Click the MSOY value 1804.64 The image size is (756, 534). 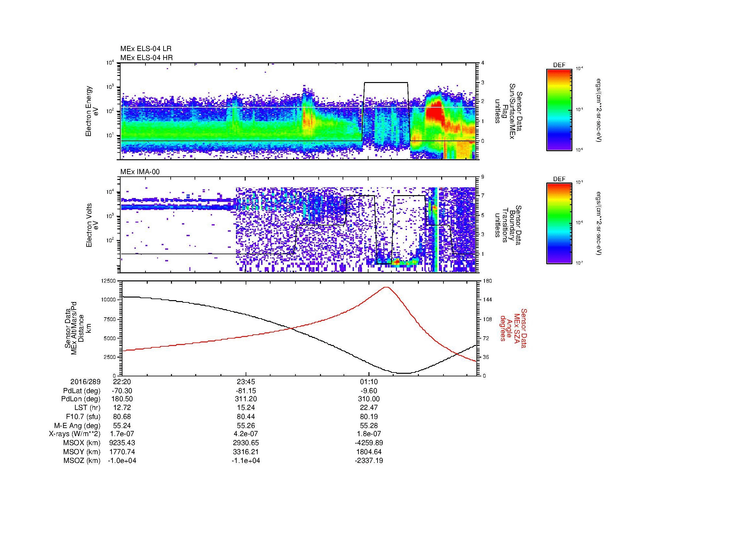[x=369, y=452]
